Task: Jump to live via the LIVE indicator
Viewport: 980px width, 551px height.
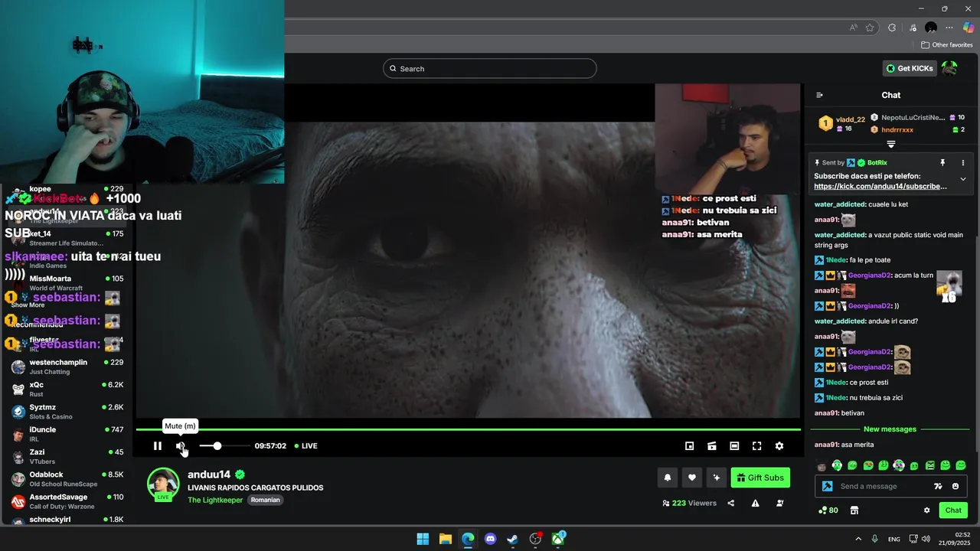Action: 306,446
